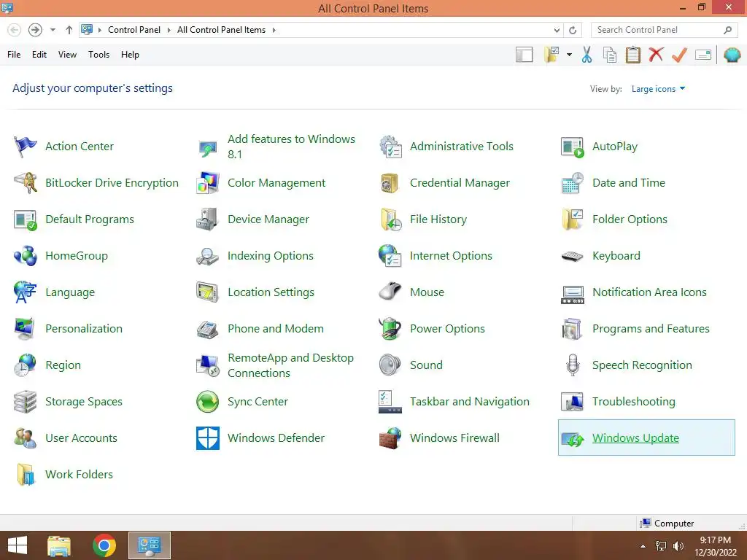Open File Explorer from the taskbar
This screenshot has height=560, width=747.
(59, 545)
